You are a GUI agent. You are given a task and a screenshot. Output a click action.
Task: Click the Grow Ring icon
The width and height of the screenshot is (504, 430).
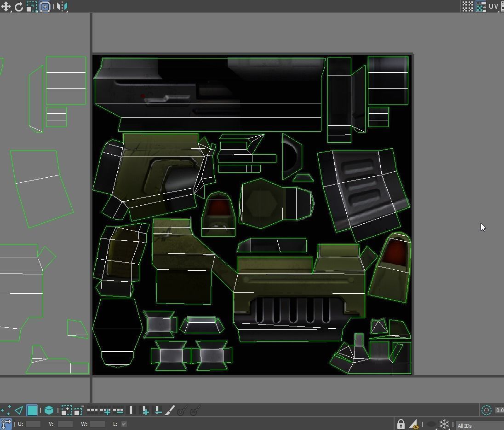click(145, 410)
